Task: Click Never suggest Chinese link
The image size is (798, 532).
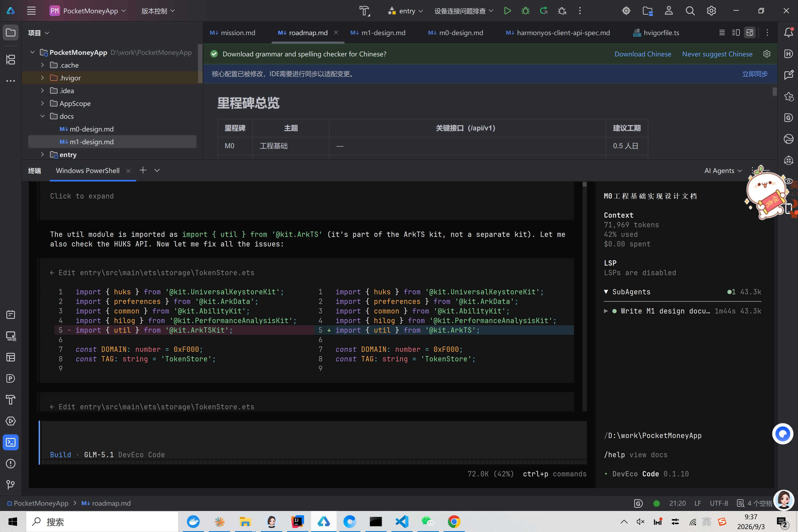Action: (x=717, y=54)
